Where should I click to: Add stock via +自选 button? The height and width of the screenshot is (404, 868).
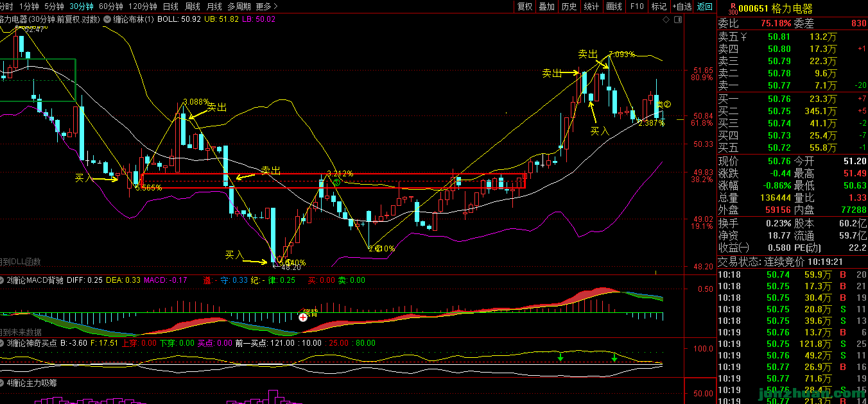pyautogui.click(x=682, y=6)
